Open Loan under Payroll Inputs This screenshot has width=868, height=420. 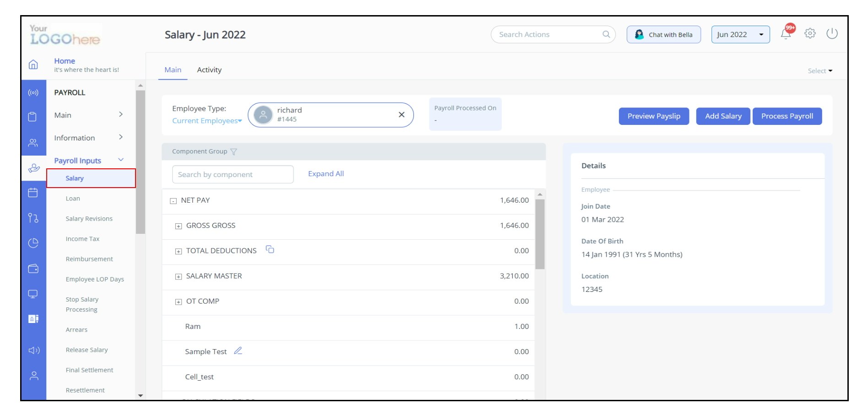73,199
